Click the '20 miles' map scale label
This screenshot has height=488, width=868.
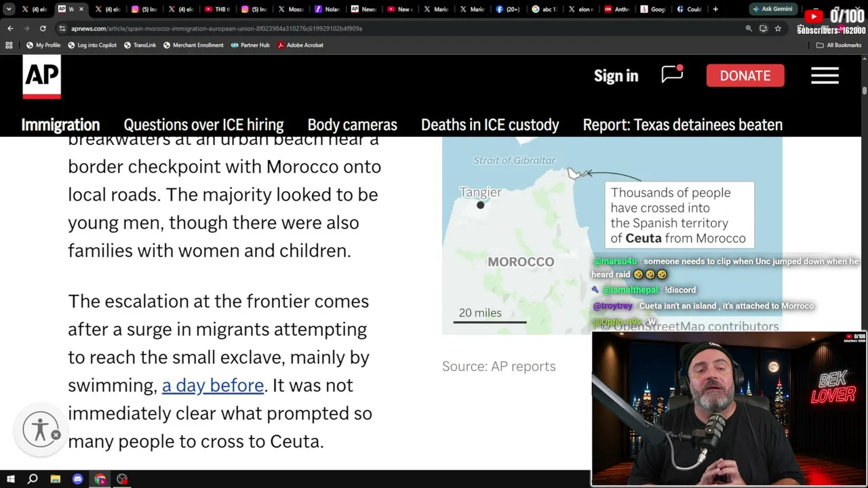[480, 312]
